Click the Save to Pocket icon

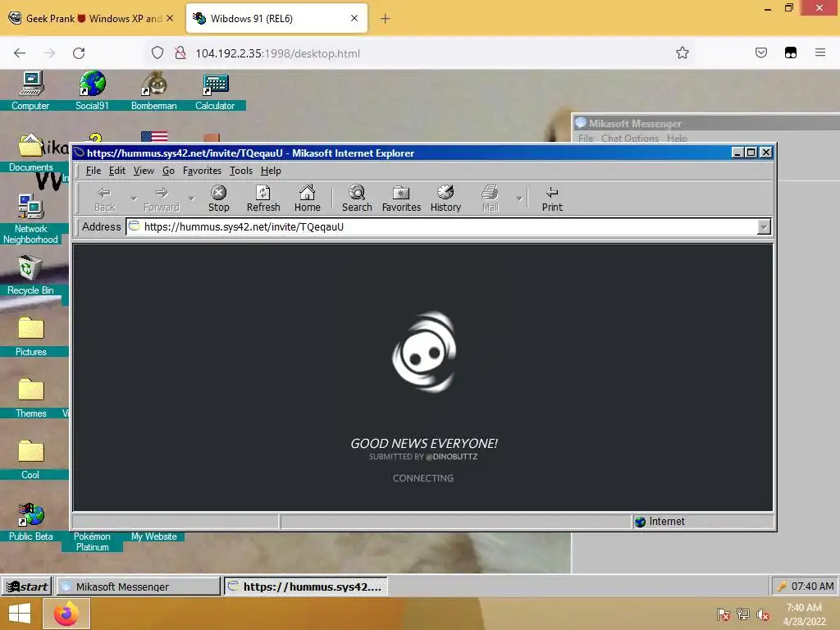click(760, 52)
